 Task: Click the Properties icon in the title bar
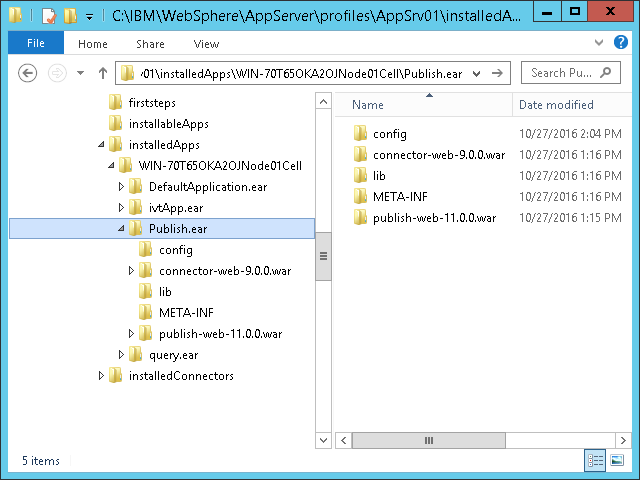pos(47,16)
